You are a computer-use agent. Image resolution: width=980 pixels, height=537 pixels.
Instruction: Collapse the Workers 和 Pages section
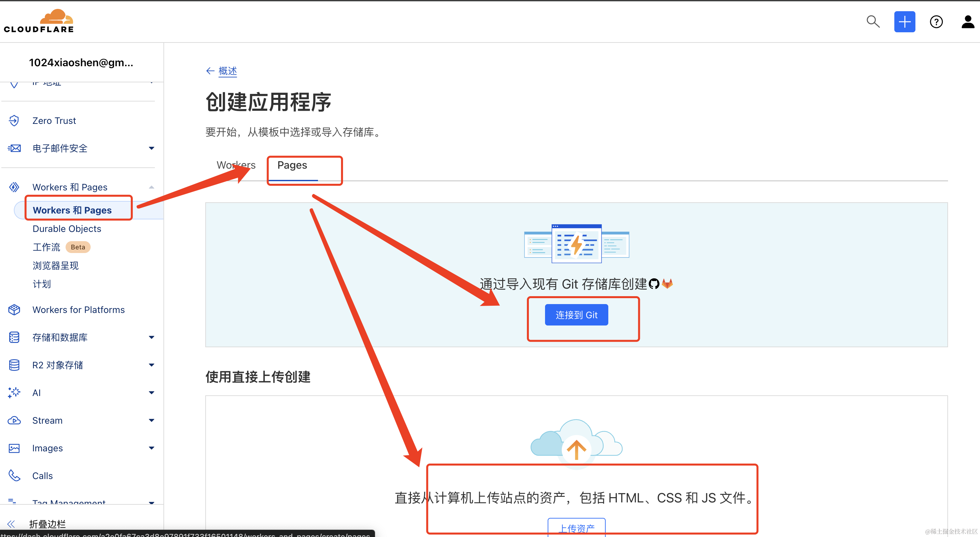pos(151,187)
